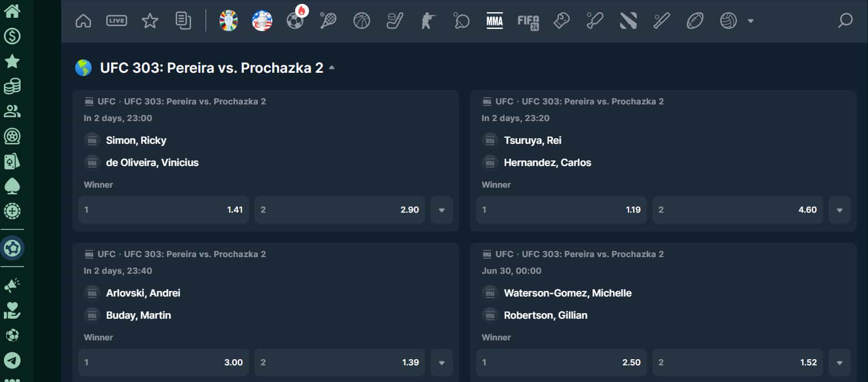Bet on Waterson-Gomez at 2.50 odds
Image resolution: width=868 pixels, height=382 pixels.
point(561,363)
